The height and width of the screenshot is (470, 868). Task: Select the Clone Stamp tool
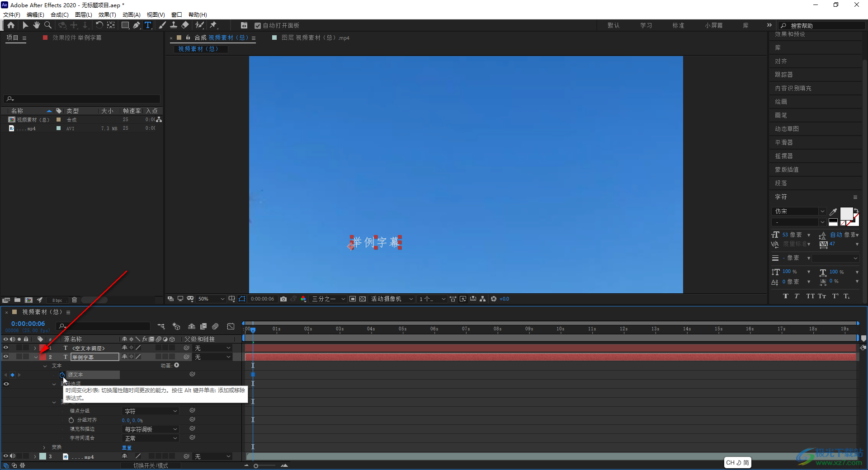174,25
